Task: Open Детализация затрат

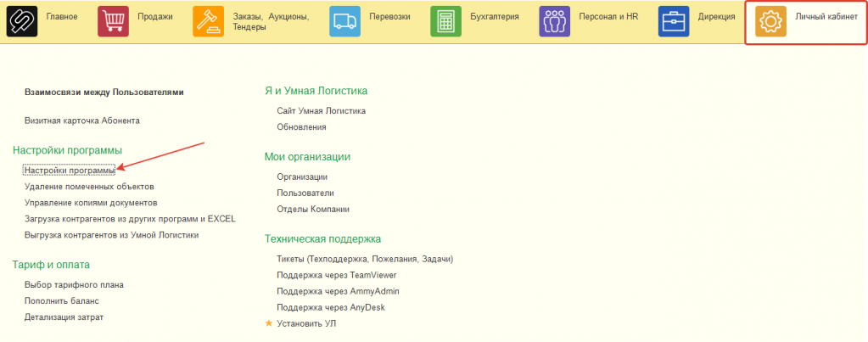Action: coord(64,317)
